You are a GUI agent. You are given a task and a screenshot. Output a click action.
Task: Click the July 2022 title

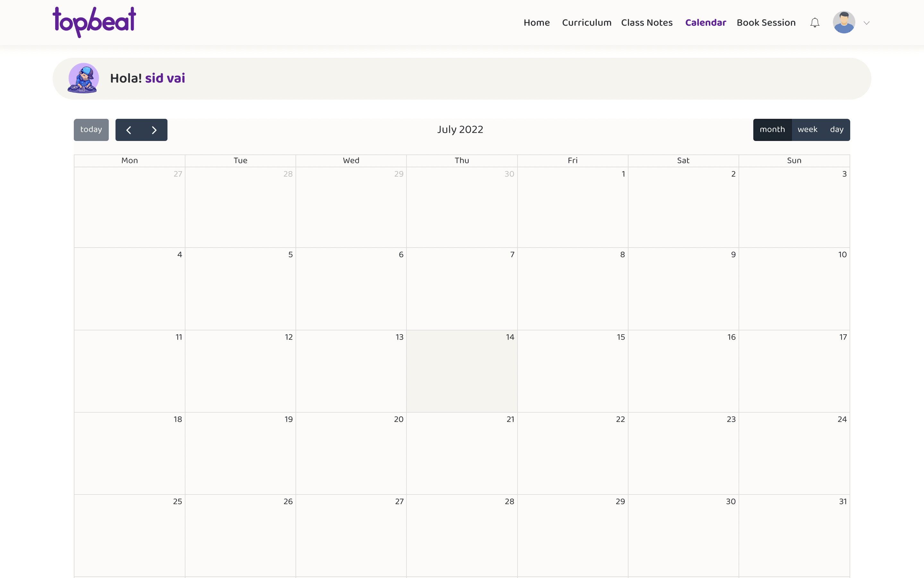pyautogui.click(x=460, y=130)
